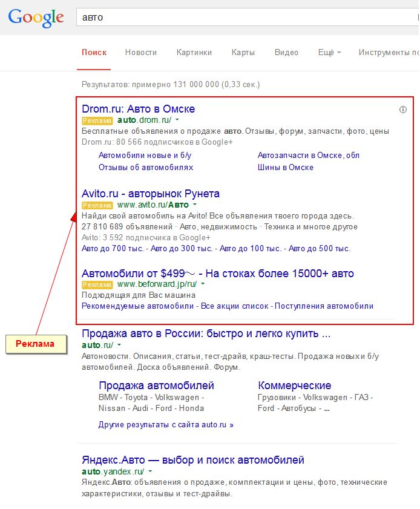Open Avito.ru - авторынок Рунета ad
This screenshot has height=509, width=420.
151,194
